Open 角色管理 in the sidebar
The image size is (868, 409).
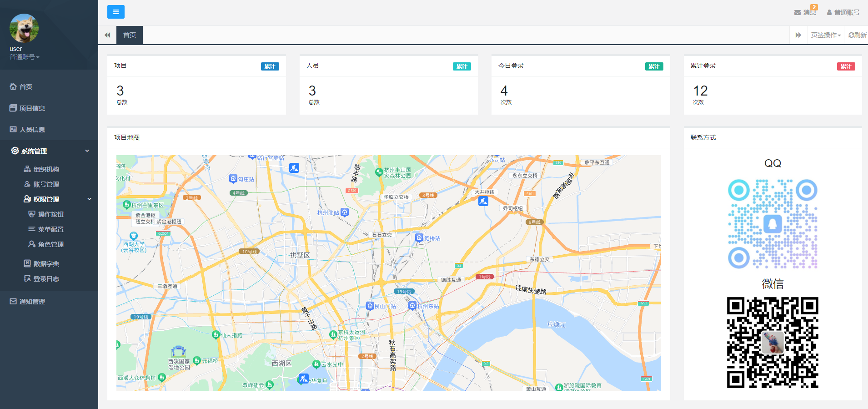click(50, 244)
